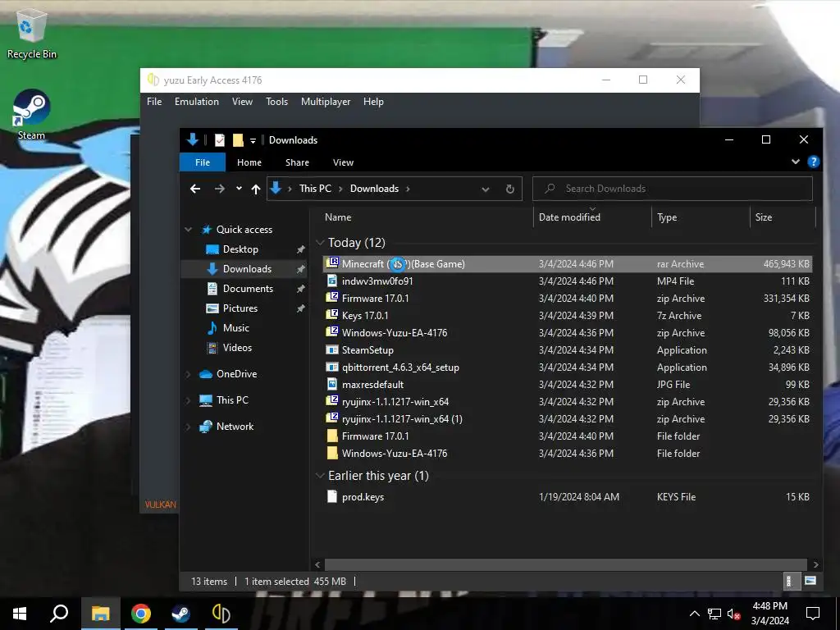Collapse the Quick access tree node
The image size is (840, 630).
click(x=188, y=230)
